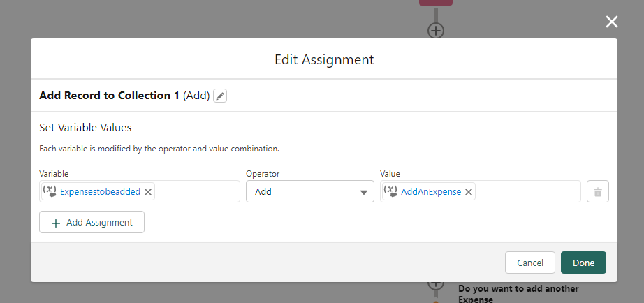Delete the assignment row with the trash icon
This screenshot has width=644, height=303.
point(598,192)
